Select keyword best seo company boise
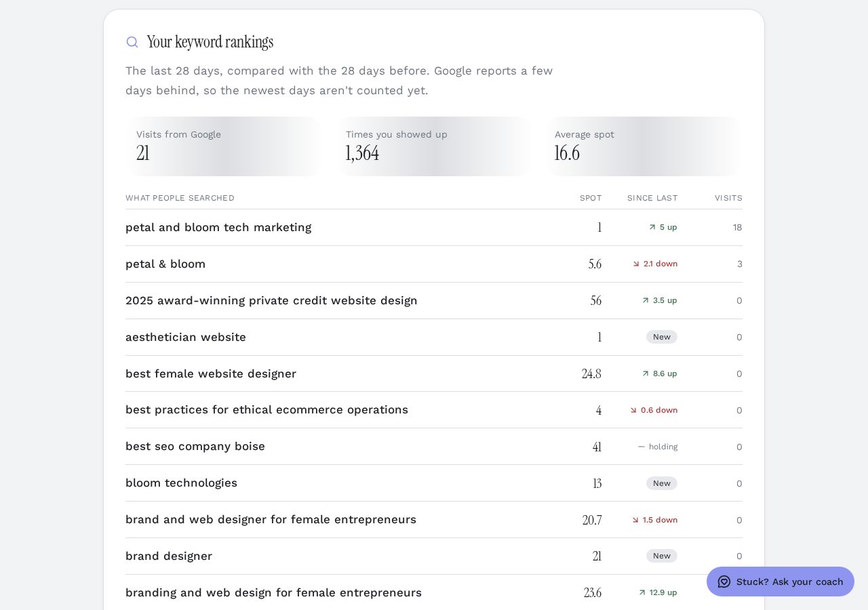Screen dimensions: 868x610 [x=195, y=446]
